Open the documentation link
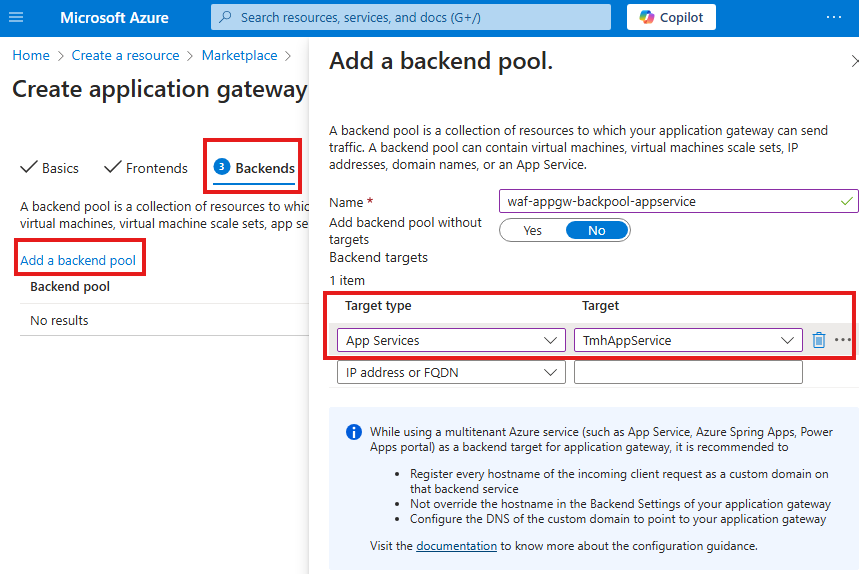The height and width of the screenshot is (574, 859). pos(456,546)
